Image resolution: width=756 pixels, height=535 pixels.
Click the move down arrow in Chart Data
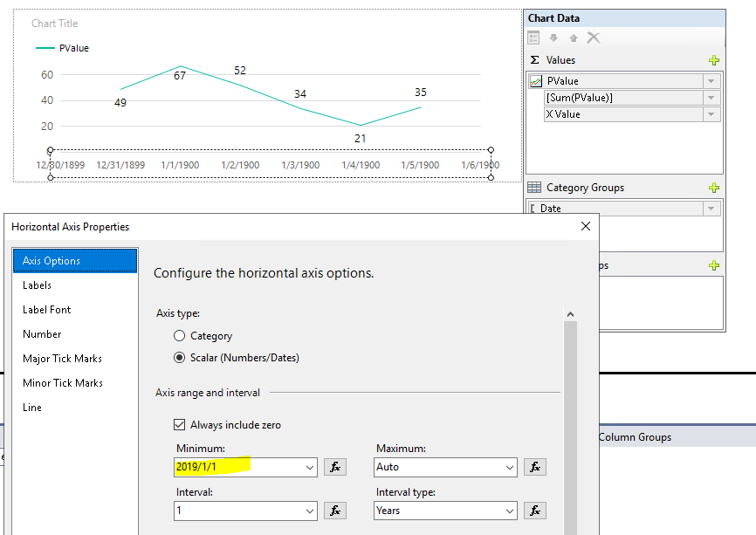coord(553,38)
